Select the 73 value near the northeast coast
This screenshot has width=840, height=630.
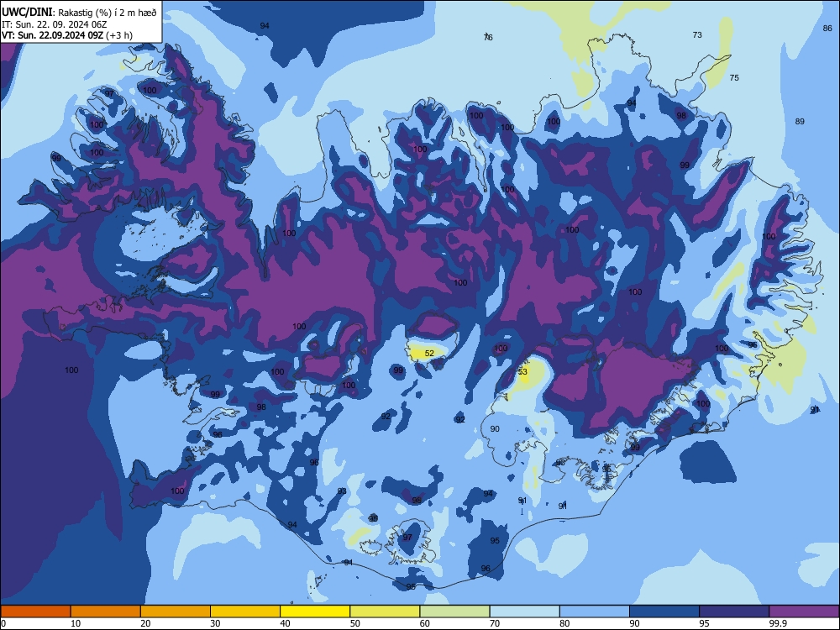click(x=697, y=34)
